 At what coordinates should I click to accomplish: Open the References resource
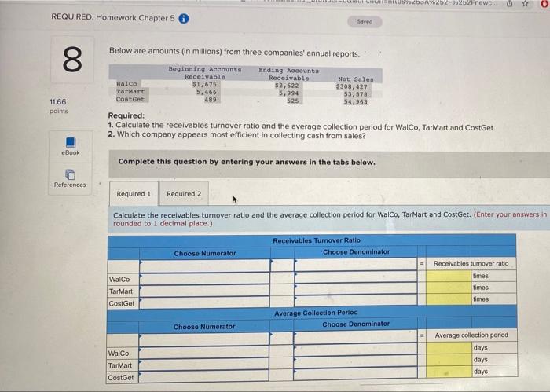point(70,179)
